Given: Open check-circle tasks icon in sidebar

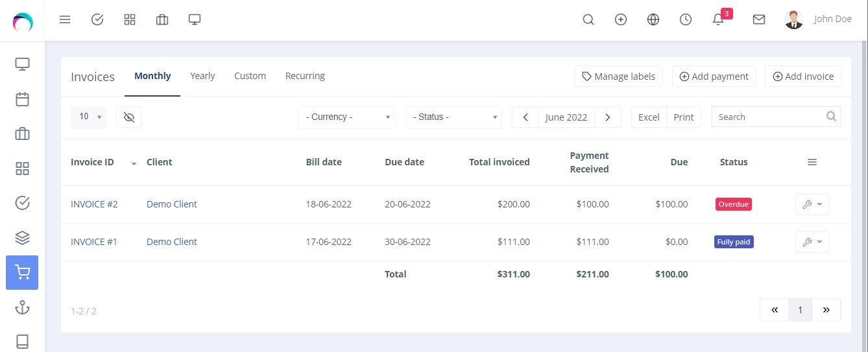Looking at the screenshot, I should [x=23, y=204].
